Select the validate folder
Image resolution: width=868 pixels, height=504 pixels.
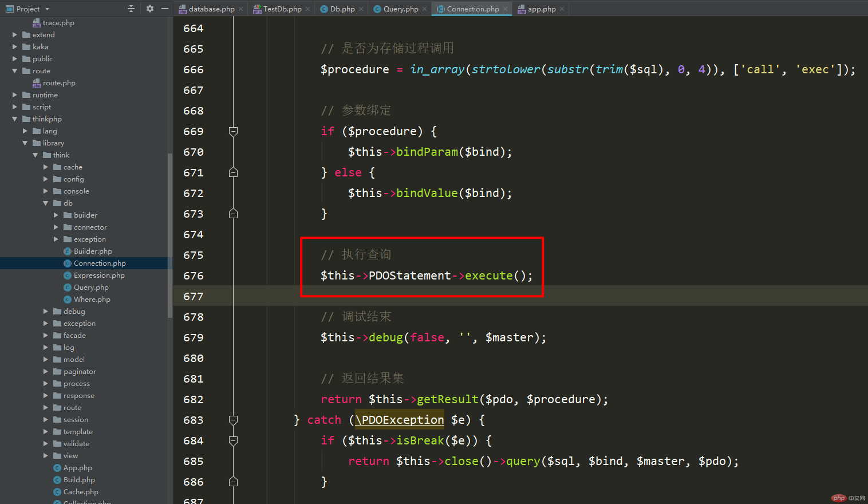(76, 444)
